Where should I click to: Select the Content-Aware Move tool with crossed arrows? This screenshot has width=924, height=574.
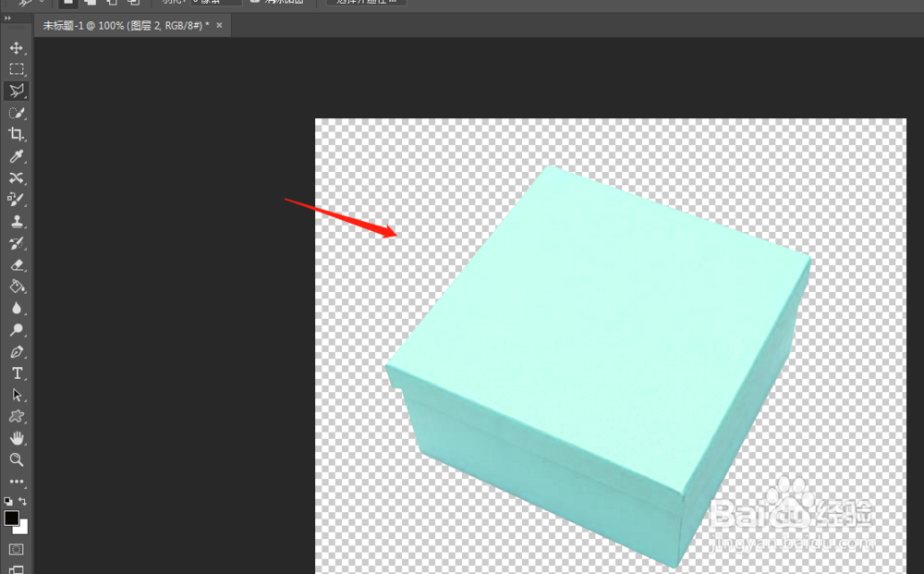click(17, 178)
